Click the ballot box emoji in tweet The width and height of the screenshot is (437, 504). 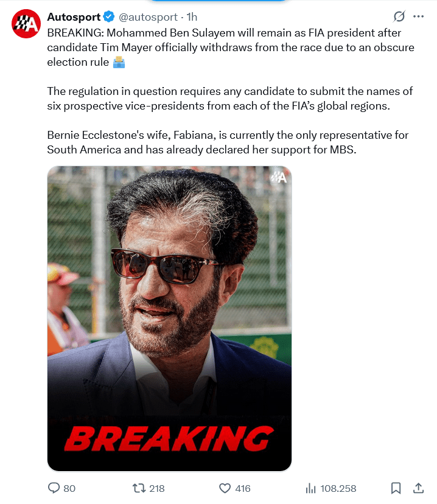[119, 62]
